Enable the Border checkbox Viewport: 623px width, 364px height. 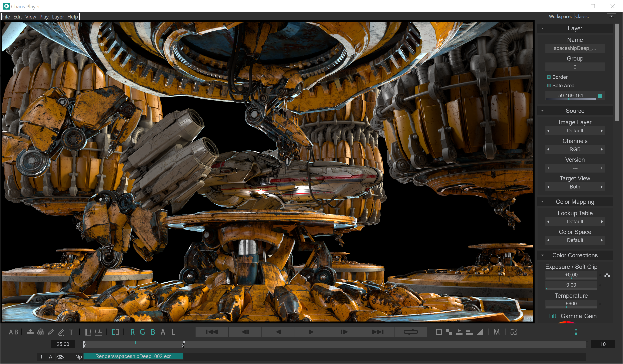click(x=549, y=77)
